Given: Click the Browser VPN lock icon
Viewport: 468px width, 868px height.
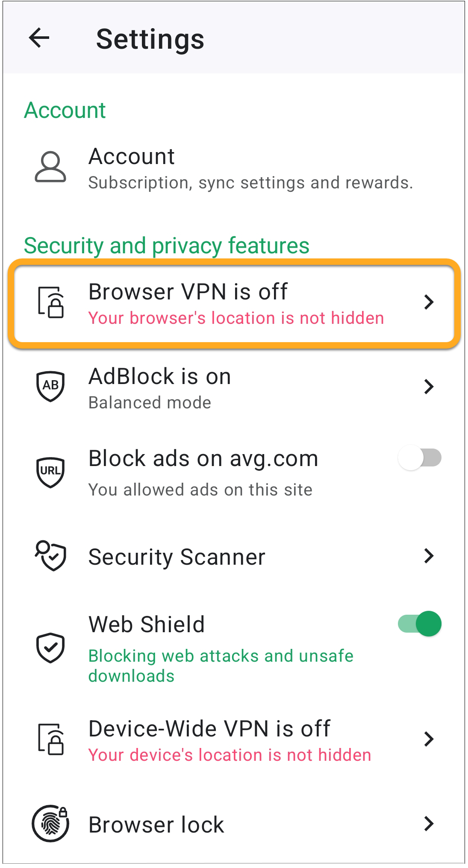Looking at the screenshot, I should coord(51,302).
